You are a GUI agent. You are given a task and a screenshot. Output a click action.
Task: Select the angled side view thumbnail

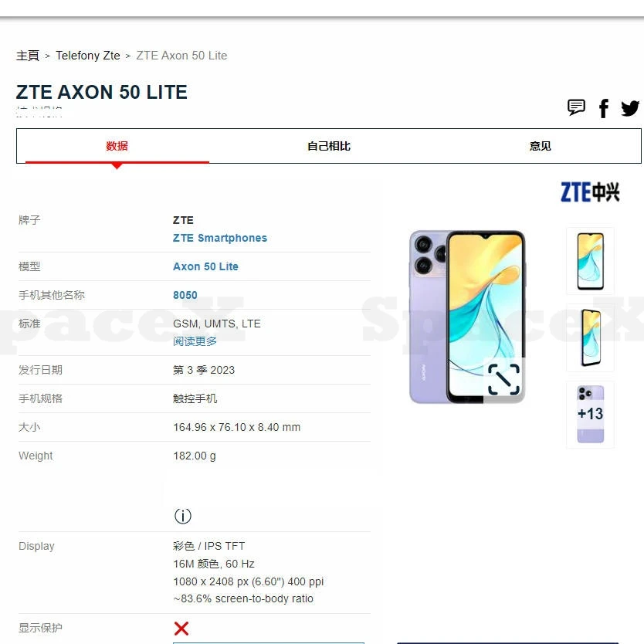[590, 338]
